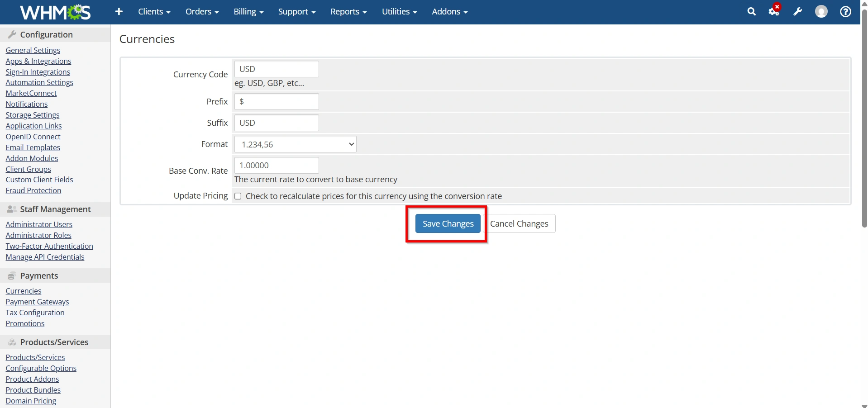Open Addon Modules link
This screenshot has width=868, height=408.
[x=32, y=158]
